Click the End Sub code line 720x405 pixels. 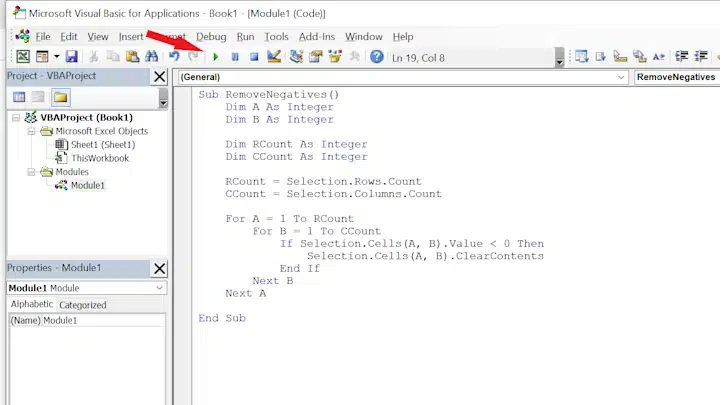pyautogui.click(x=222, y=318)
